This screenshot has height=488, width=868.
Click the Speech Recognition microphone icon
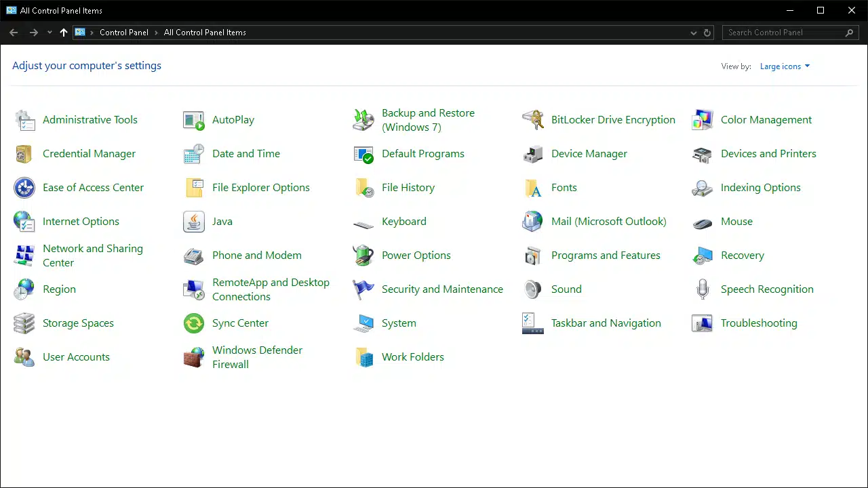pos(702,289)
